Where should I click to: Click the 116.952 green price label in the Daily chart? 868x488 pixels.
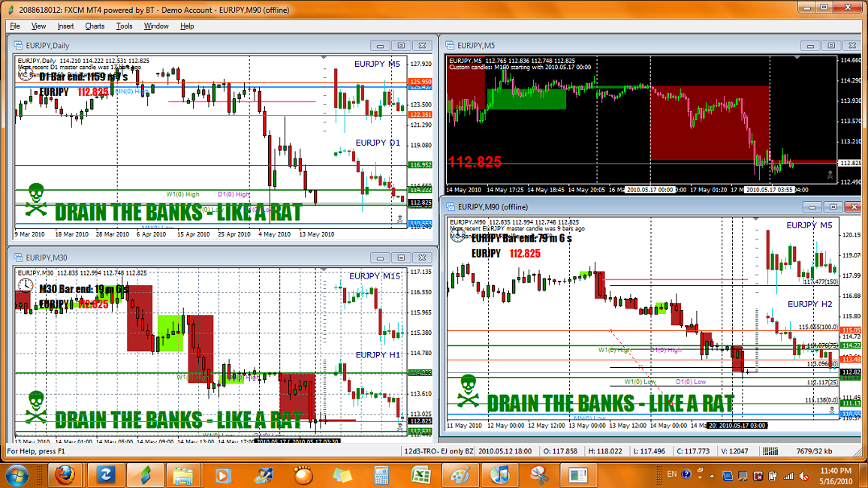pos(420,165)
